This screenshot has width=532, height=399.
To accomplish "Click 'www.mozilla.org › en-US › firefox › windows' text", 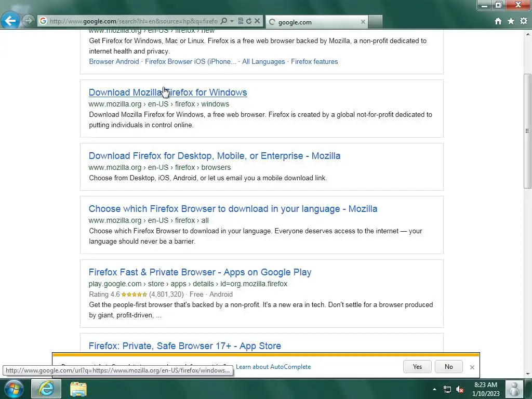I will [x=159, y=104].
